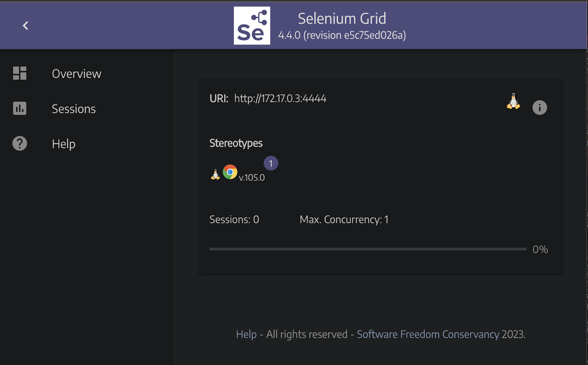588x365 pixels.
Task: Open the Software Freedom Conservancy link
Action: coord(428,334)
